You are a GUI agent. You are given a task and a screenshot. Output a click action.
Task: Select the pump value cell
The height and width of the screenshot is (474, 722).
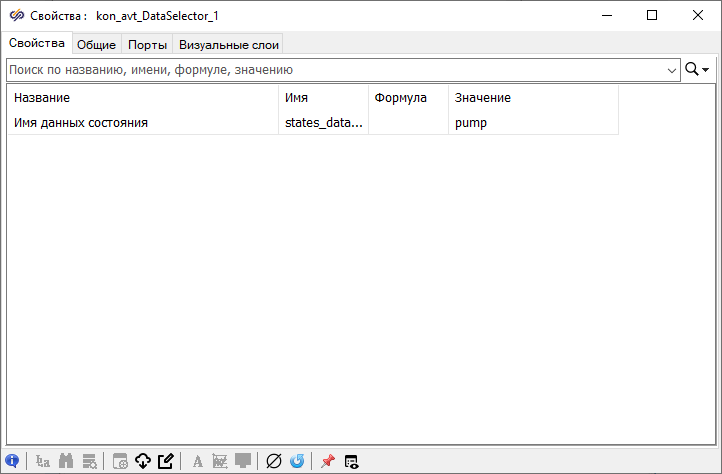[532, 123]
